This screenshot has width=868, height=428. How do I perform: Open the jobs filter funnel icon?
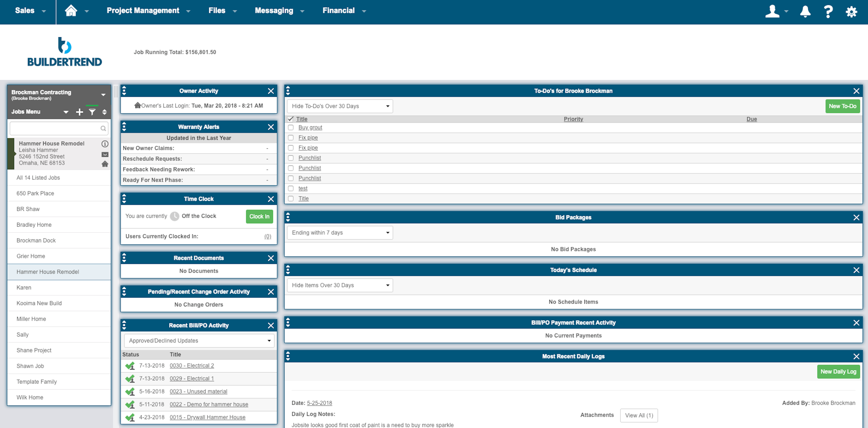[92, 112]
